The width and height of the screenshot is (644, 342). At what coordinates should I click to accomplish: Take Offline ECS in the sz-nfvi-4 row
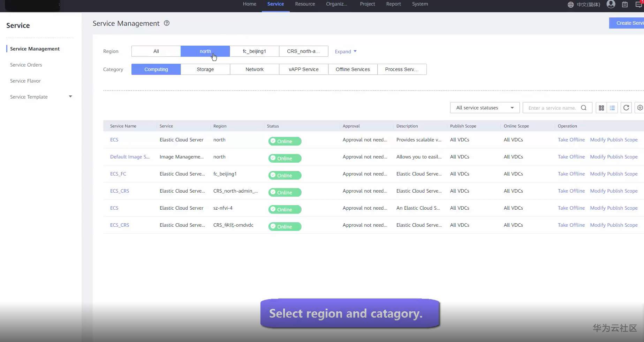(571, 208)
